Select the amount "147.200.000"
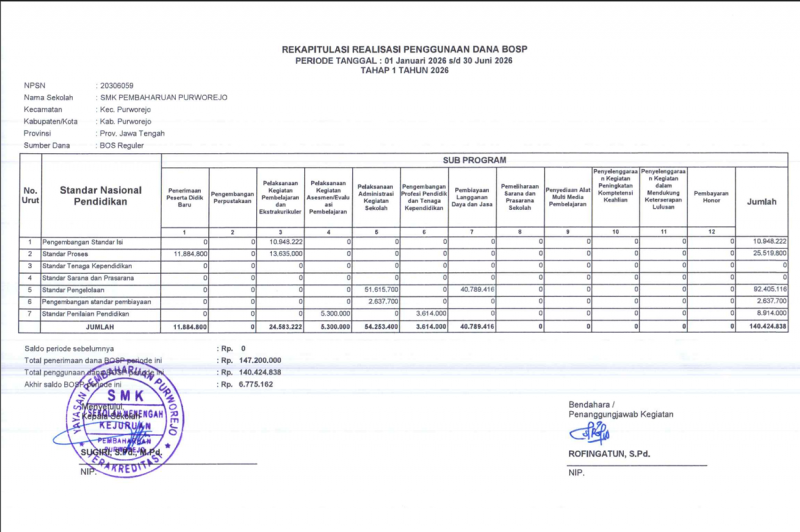 click(260, 361)
